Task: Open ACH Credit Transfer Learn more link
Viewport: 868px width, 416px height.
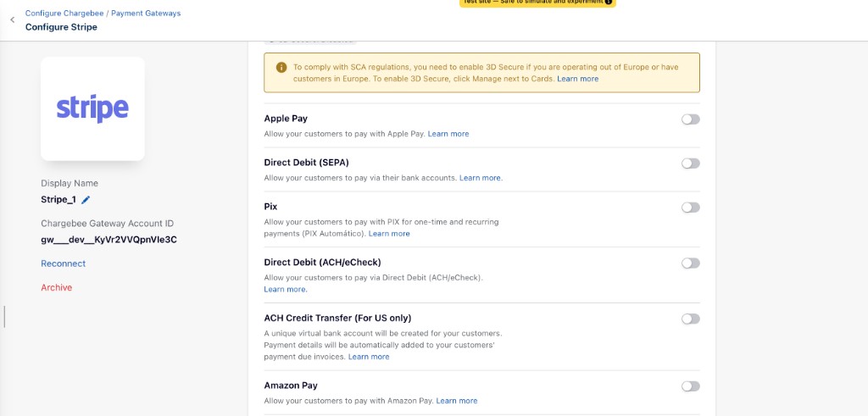Action: [x=369, y=357]
